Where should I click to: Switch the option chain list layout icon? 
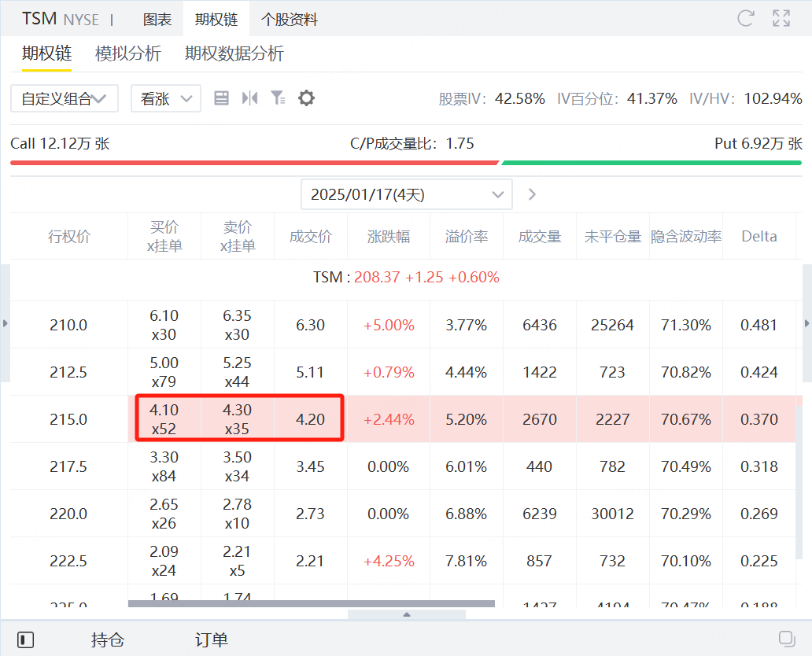pos(222,98)
